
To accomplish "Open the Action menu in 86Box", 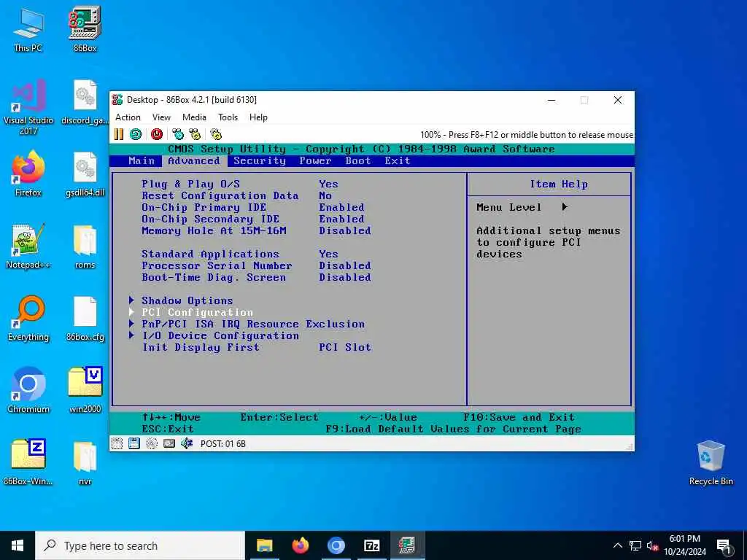I will [128, 117].
